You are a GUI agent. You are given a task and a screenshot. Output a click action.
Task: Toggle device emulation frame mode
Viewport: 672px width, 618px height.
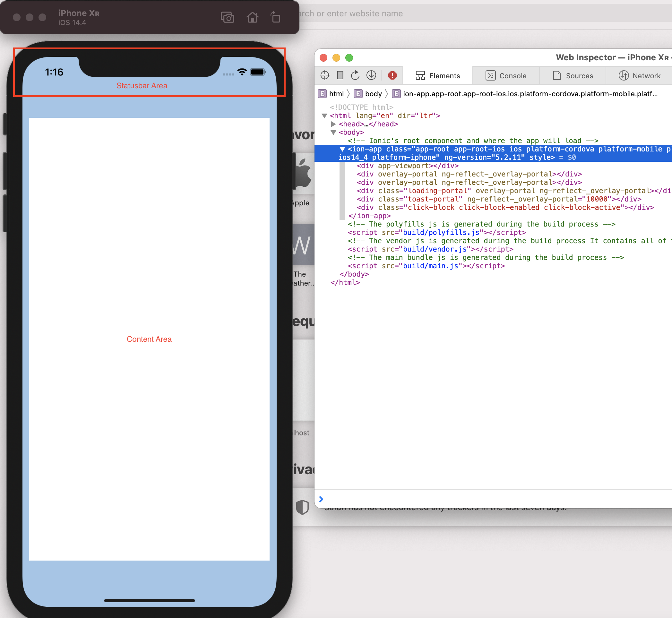coord(340,75)
